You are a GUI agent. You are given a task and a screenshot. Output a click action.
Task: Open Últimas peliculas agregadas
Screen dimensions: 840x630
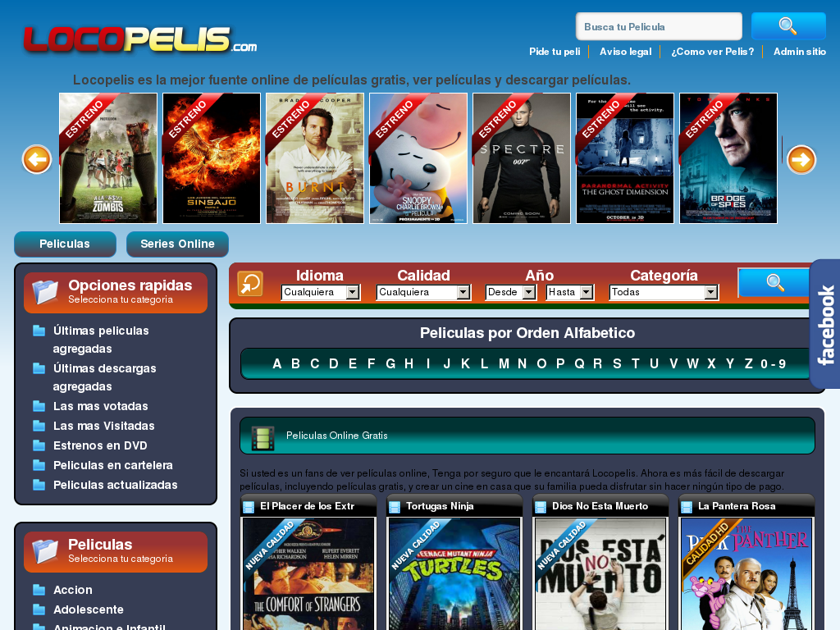[101, 340]
